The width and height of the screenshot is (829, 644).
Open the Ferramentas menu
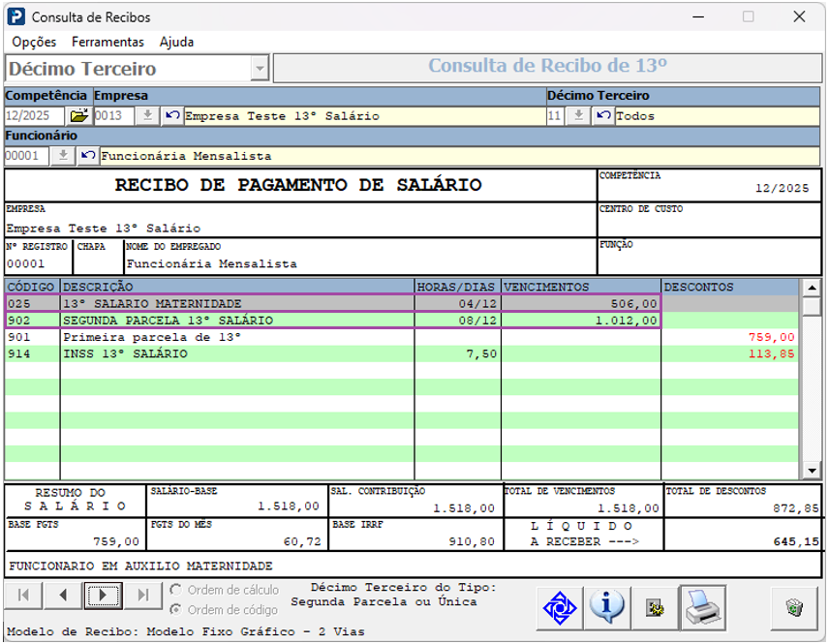pyautogui.click(x=107, y=42)
